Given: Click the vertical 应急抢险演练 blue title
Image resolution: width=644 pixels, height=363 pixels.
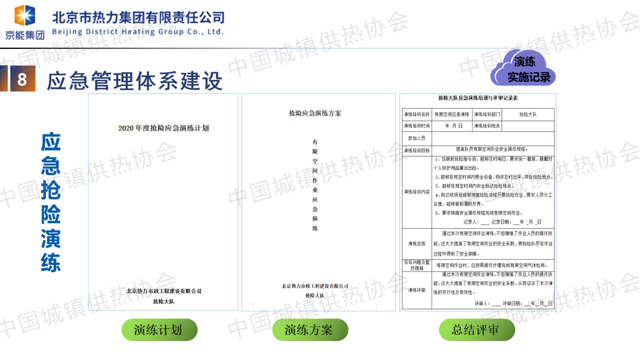Looking at the screenshot, I should 51,202.
